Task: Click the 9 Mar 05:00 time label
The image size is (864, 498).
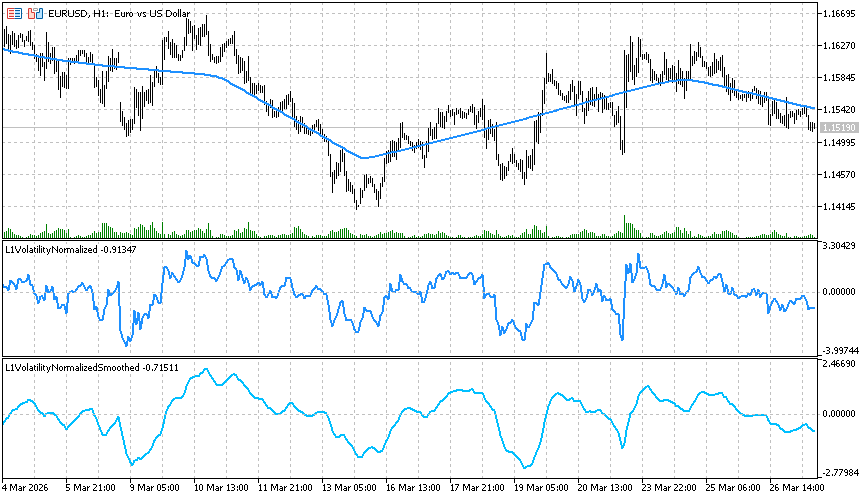Action: click(x=154, y=488)
